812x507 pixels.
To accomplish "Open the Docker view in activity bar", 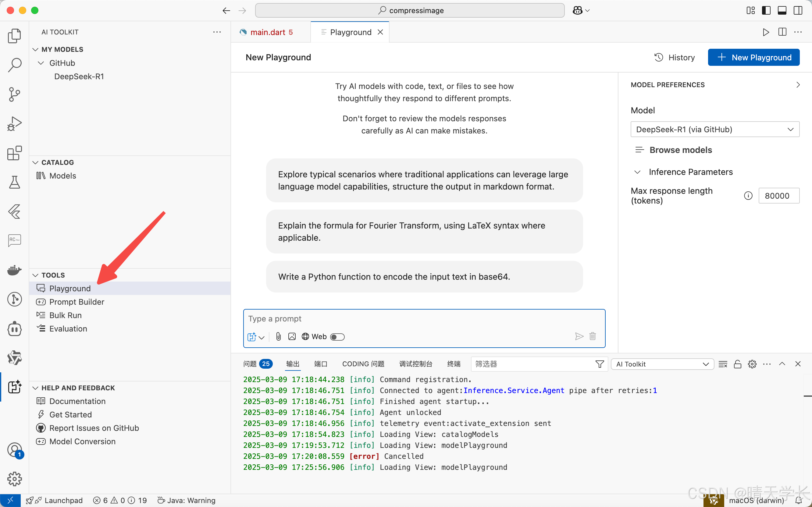I will pos(14,270).
